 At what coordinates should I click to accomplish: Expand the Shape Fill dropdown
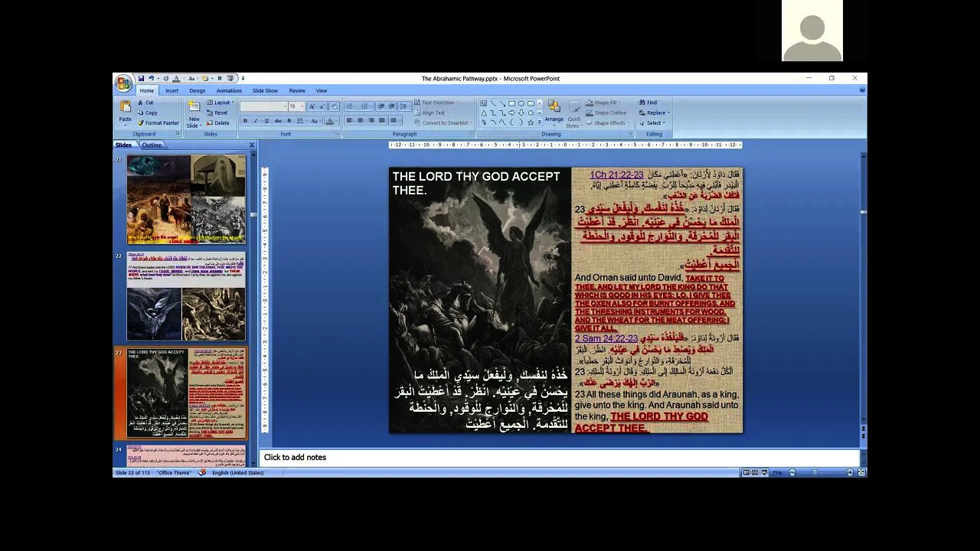tap(604, 103)
